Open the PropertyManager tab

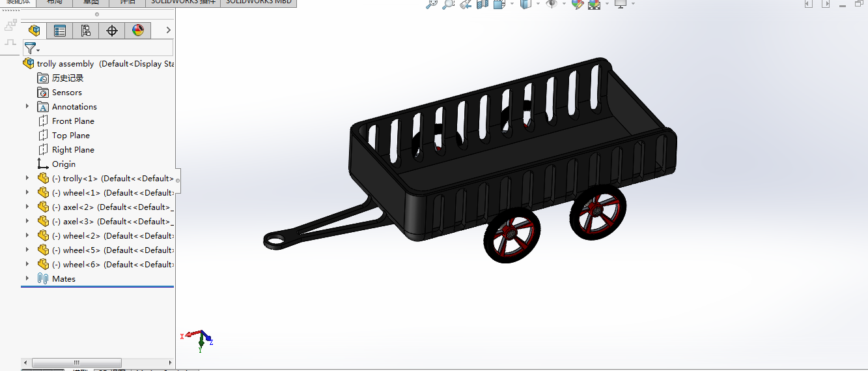(x=60, y=30)
